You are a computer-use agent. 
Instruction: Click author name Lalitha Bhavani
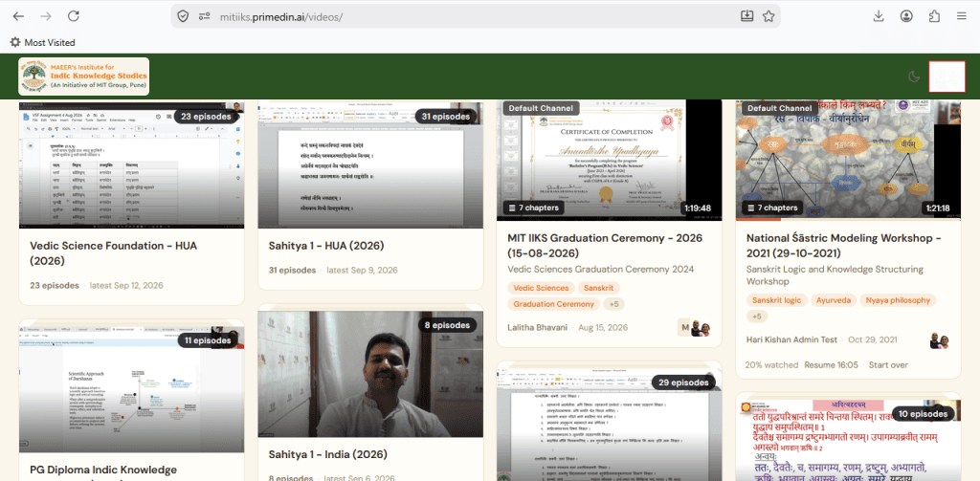click(x=538, y=327)
